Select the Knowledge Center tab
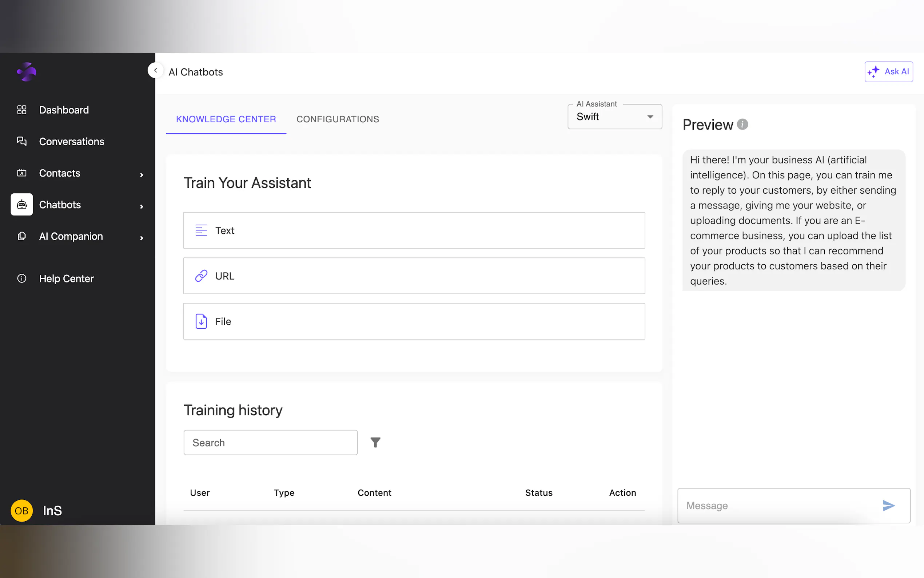Screen dimensions: 924x578 tap(226, 119)
